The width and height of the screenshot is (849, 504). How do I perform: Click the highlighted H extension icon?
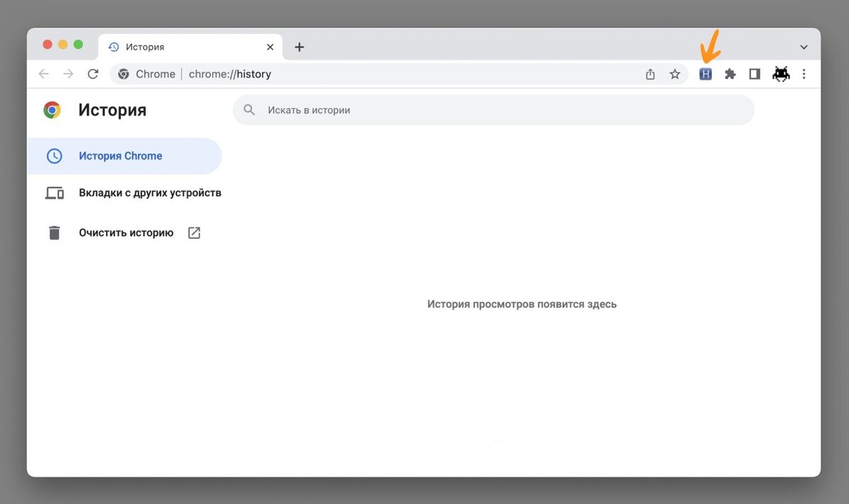tap(705, 74)
